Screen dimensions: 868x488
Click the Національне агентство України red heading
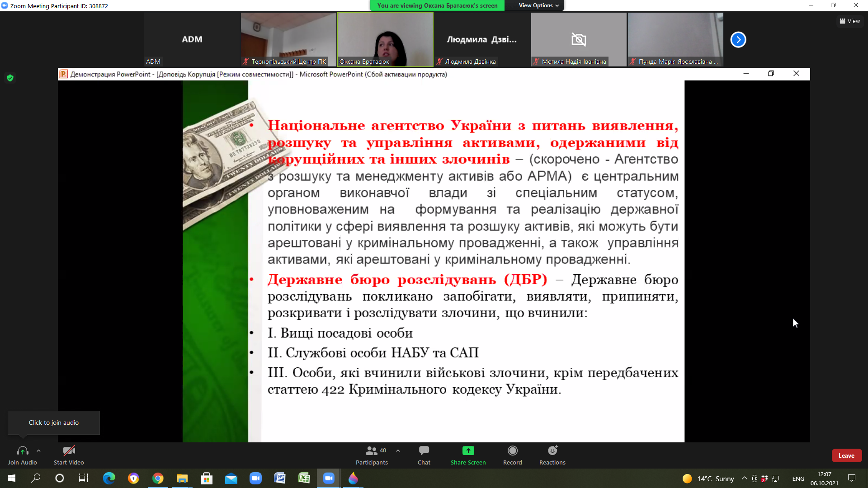473,142
